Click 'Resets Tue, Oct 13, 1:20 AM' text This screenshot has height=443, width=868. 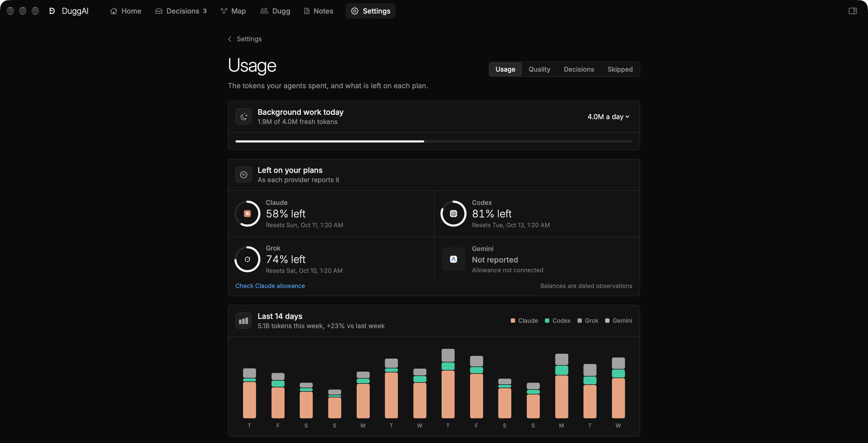(x=510, y=225)
